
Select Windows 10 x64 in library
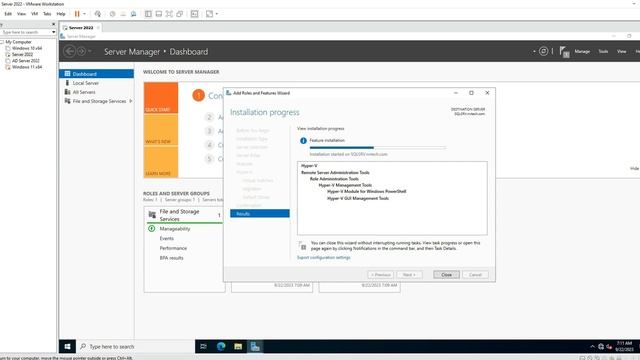27,48
